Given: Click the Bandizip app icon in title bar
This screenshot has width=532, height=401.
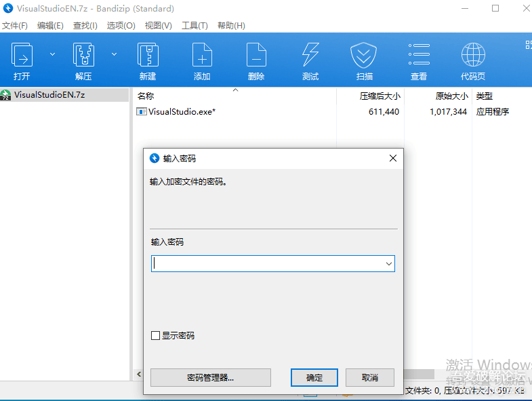Looking at the screenshot, I should point(8,8).
